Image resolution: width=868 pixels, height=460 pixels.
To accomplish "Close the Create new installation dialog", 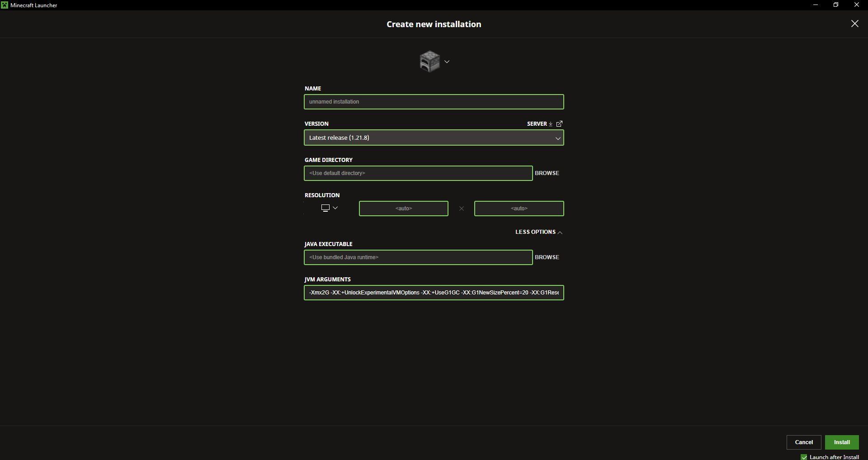I will point(854,24).
